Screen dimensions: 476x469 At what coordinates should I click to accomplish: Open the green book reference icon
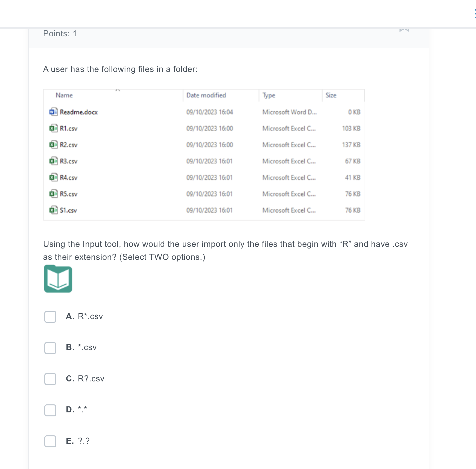58,279
